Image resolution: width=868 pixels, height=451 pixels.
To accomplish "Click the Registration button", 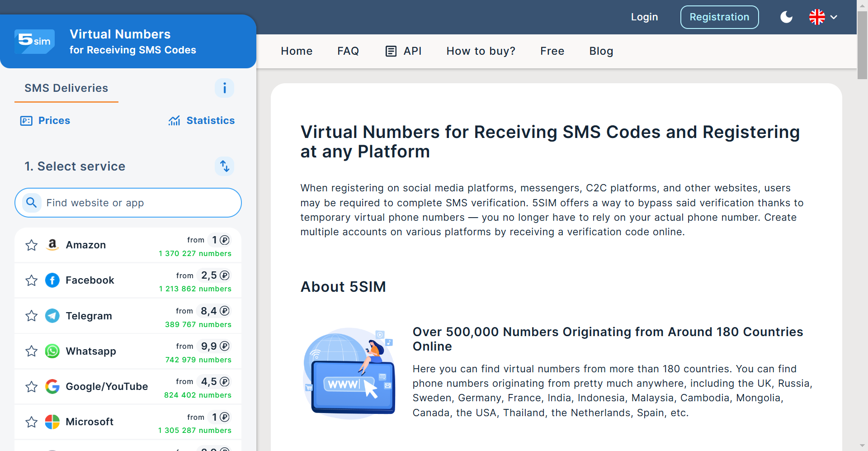I will click(719, 17).
